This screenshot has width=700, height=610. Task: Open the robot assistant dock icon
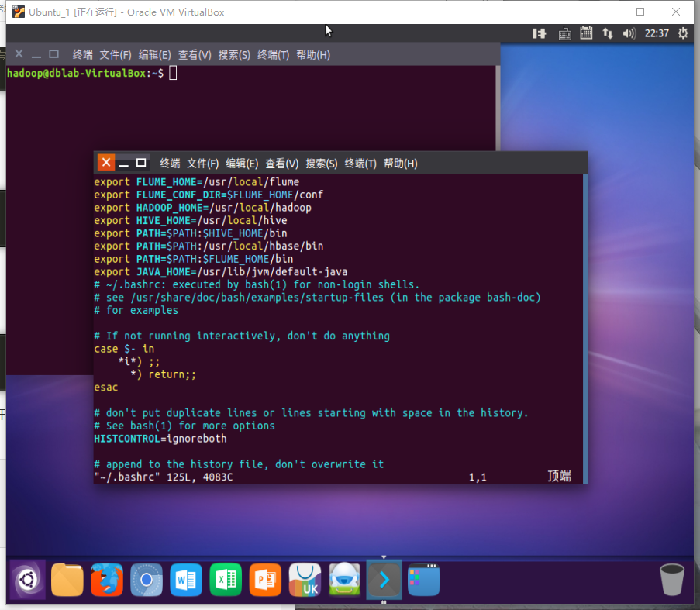pos(345,579)
